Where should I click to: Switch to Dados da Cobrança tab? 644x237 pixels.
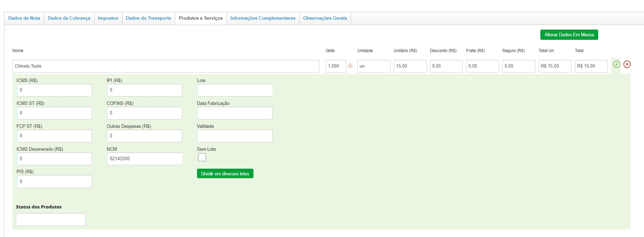point(69,18)
